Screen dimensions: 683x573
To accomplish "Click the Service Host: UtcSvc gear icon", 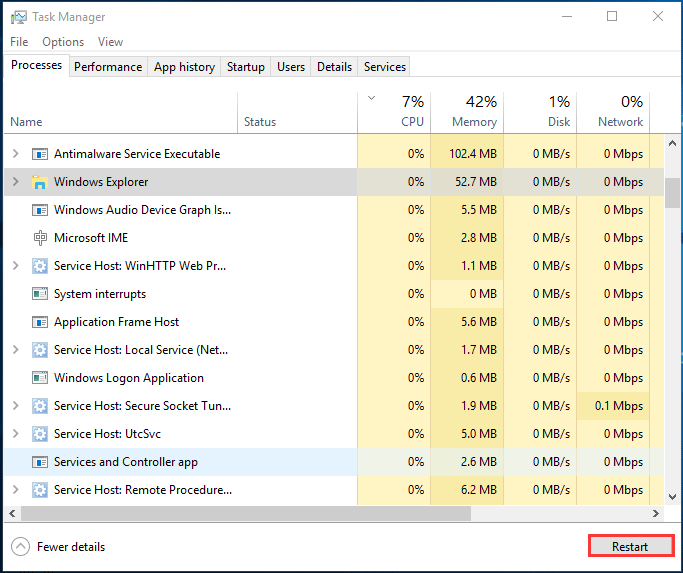I will [x=40, y=434].
